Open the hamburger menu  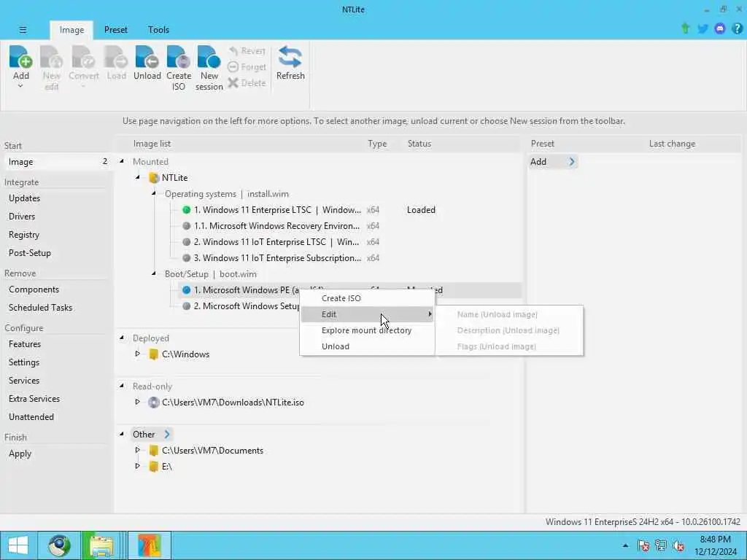pyautogui.click(x=23, y=29)
